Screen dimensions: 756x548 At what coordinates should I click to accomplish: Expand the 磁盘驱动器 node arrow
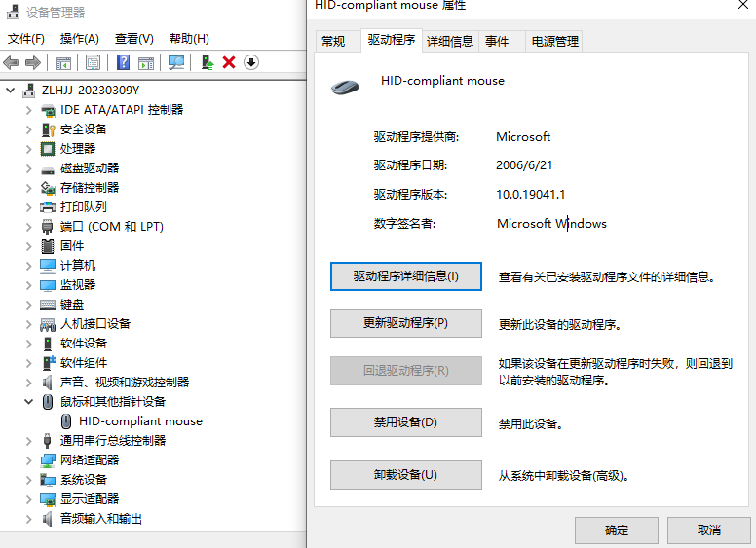(28, 168)
